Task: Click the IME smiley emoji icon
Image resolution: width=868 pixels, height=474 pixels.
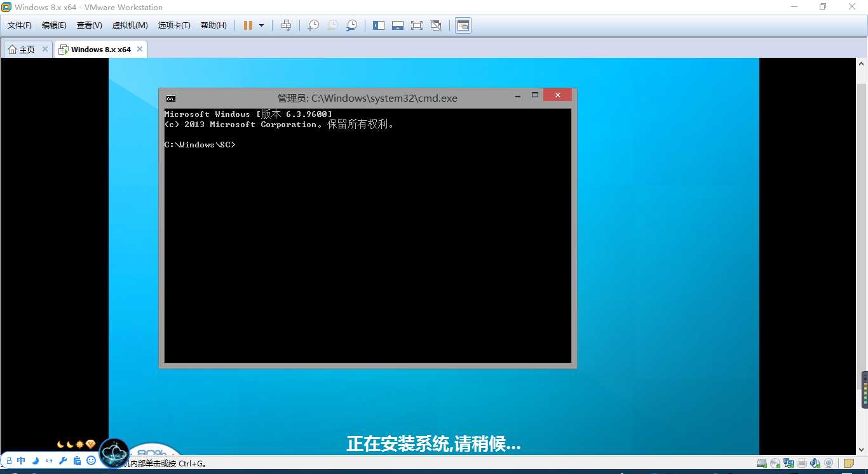Action: (91, 460)
